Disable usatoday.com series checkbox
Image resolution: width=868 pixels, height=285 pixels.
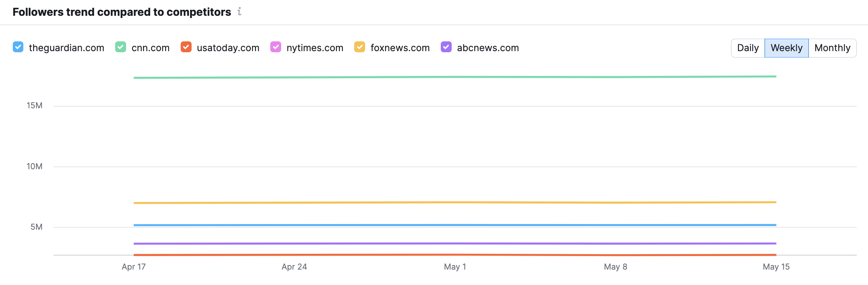coord(186,47)
